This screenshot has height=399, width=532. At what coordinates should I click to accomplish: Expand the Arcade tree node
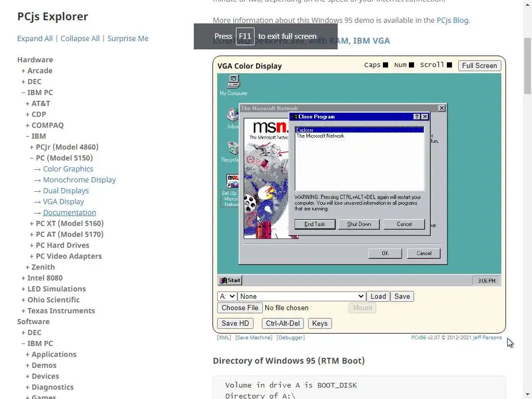[37, 71]
